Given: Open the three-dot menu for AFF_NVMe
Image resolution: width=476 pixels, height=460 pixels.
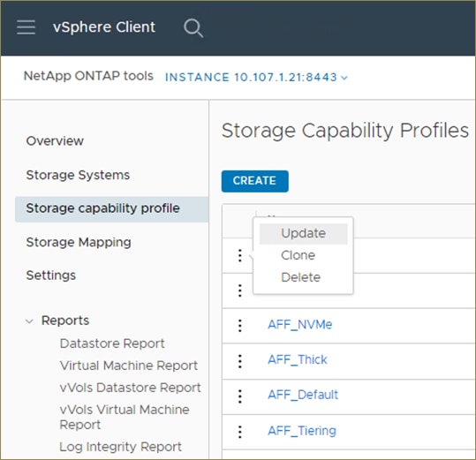Looking at the screenshot, I should click(240, 326).
